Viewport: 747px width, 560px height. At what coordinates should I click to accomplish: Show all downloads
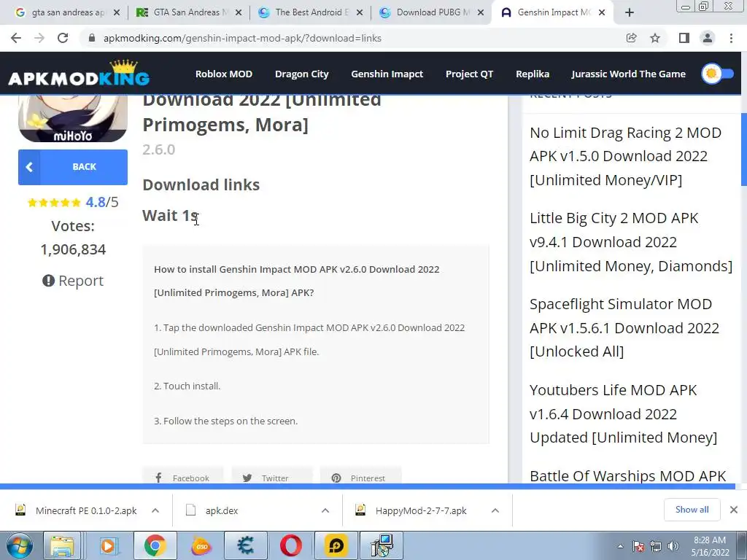tap(692, 510)
